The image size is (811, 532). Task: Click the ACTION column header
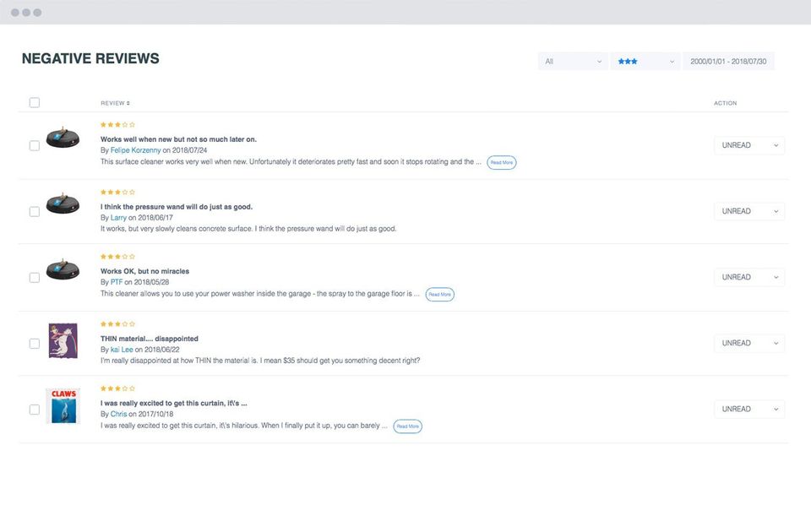tap(725, 103)
